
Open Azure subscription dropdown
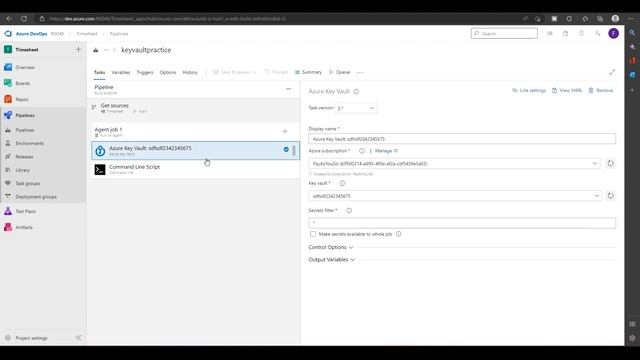pyautogui.click(x=454, y=164)
